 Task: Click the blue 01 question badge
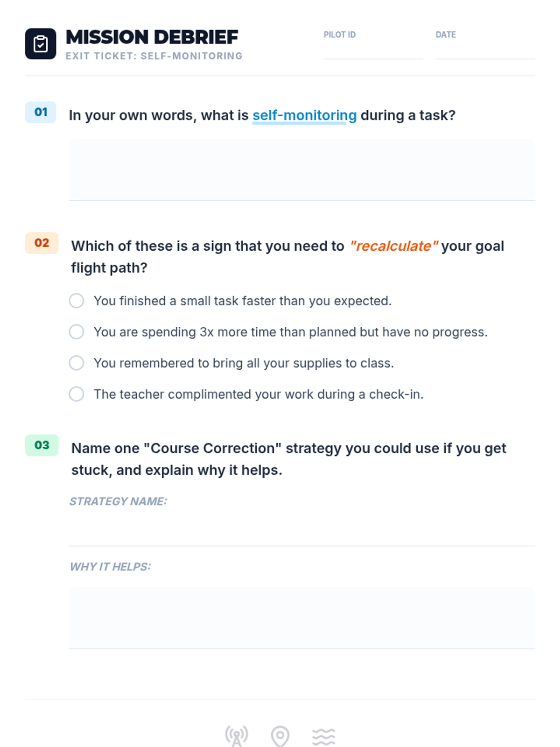(x=41, y=112)
